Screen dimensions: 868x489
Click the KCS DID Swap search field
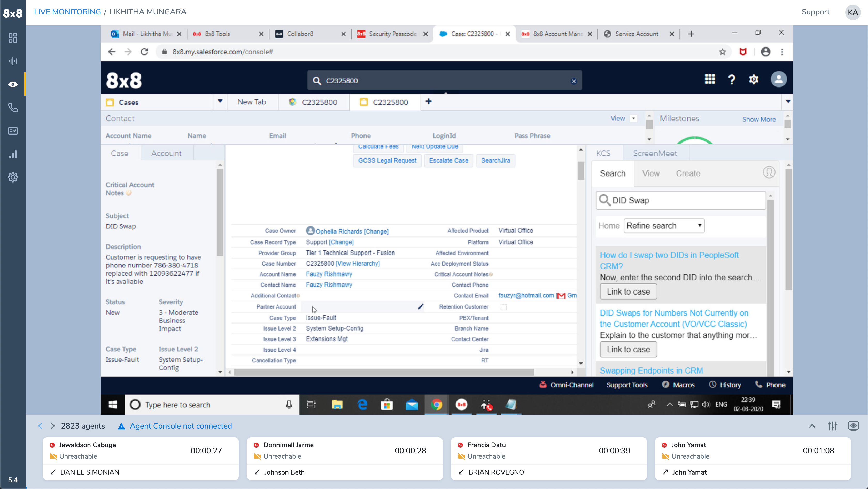(x=681, y=200)
